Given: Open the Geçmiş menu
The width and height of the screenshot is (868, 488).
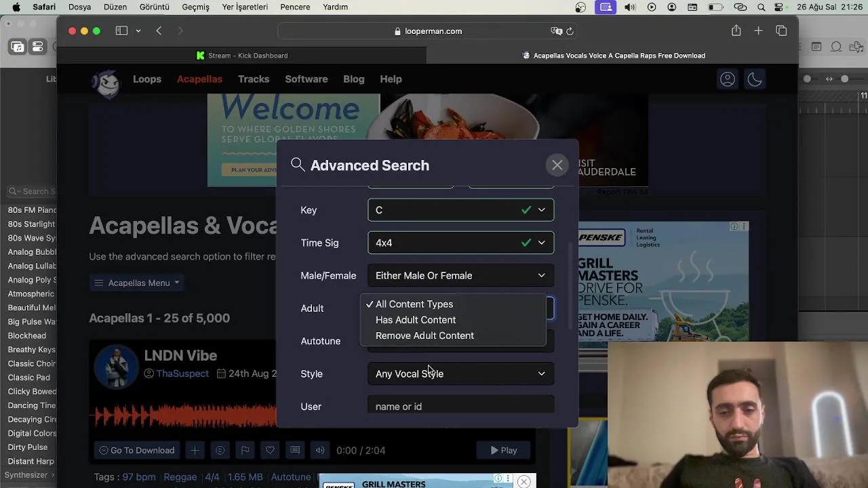Looking at the screenshot, I should click(195, 7).
